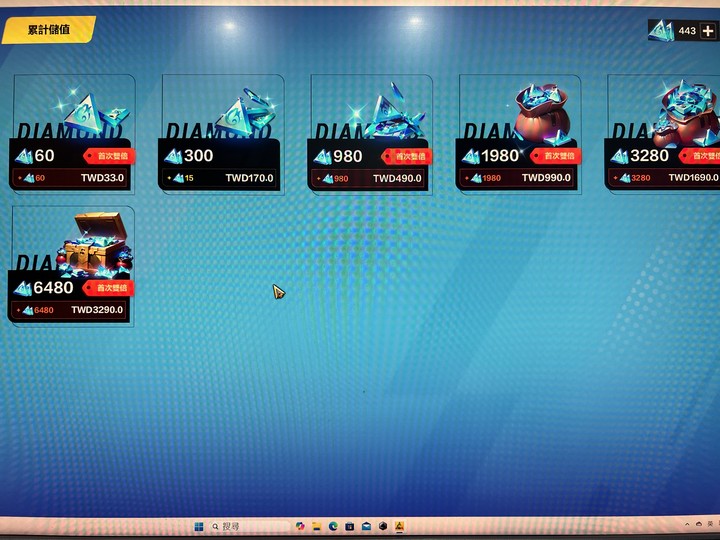Launch Microsoft Edge from the taskbar
Image resolution: width=720 pixels, height=540 pixels.
click(333, 526)
